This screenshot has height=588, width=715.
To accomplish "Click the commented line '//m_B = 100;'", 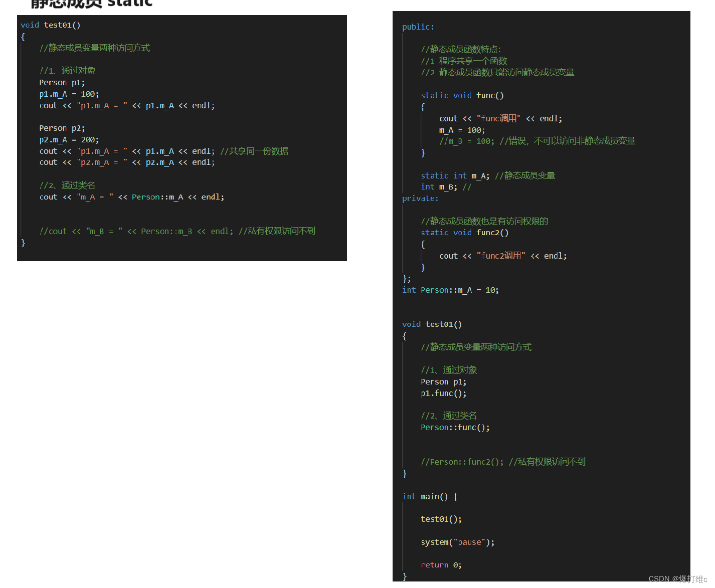I will point(537,141).
